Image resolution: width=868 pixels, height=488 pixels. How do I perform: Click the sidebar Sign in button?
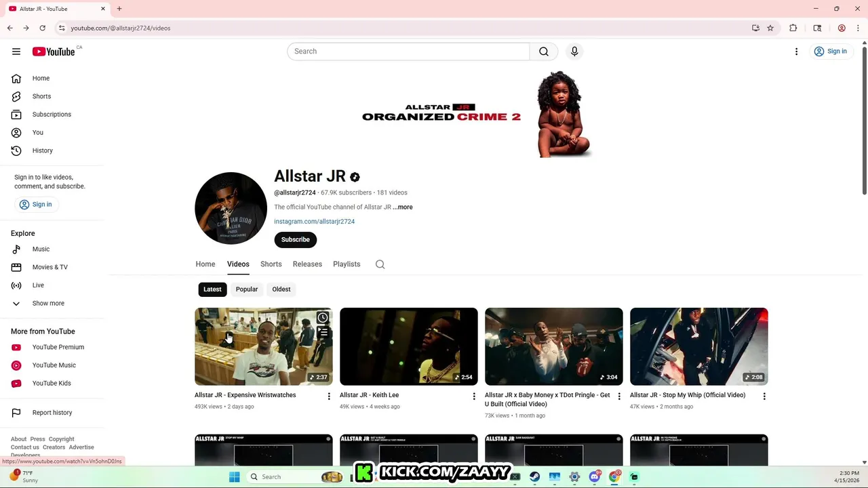(35, 204)
